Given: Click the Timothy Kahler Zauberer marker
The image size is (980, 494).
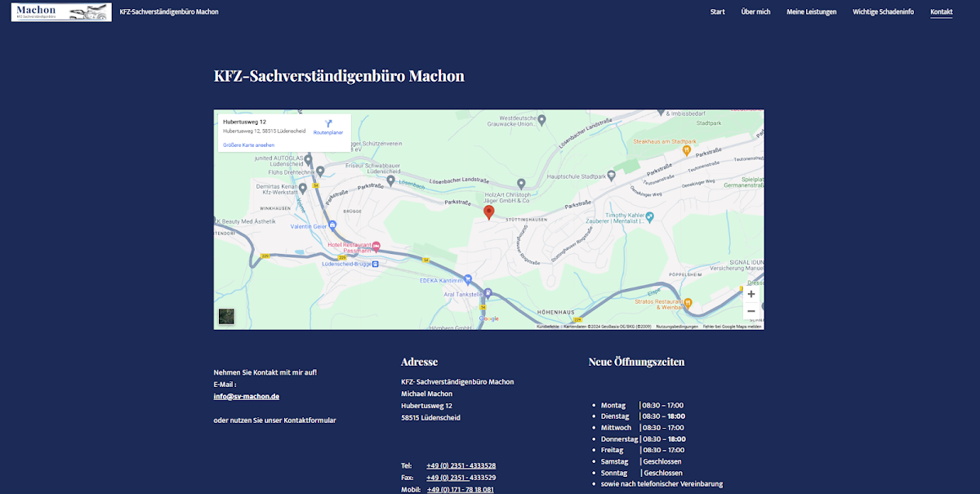Looking at the screenshot, I should [650, 217].
